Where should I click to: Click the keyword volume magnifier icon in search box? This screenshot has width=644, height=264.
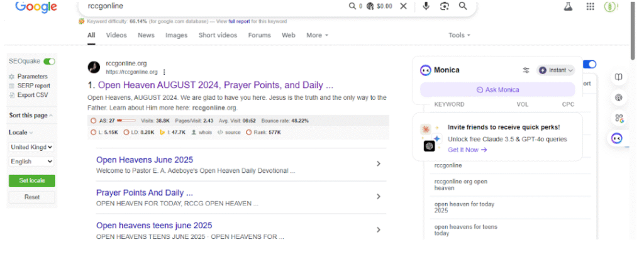(352, 6)
